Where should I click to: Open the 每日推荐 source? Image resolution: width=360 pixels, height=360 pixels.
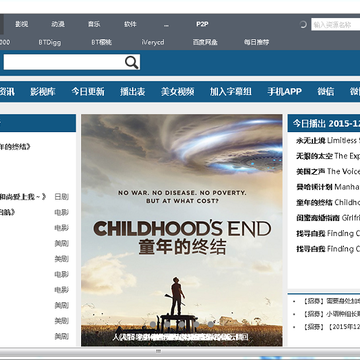click(x=256, y=42)
